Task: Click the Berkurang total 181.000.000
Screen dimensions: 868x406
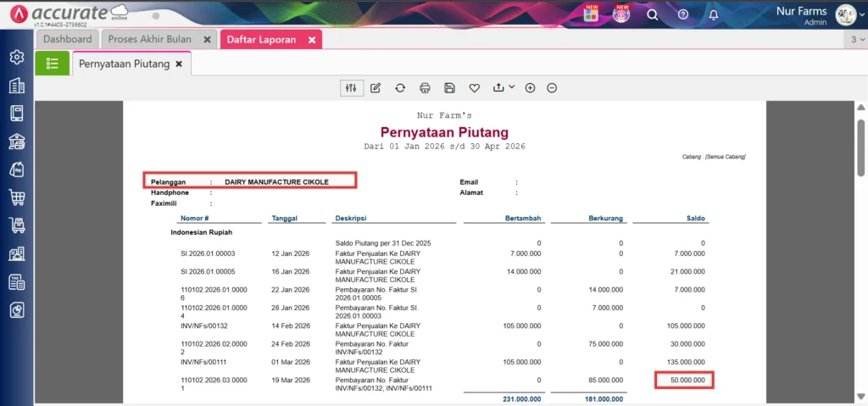Action: pos(604,399)
